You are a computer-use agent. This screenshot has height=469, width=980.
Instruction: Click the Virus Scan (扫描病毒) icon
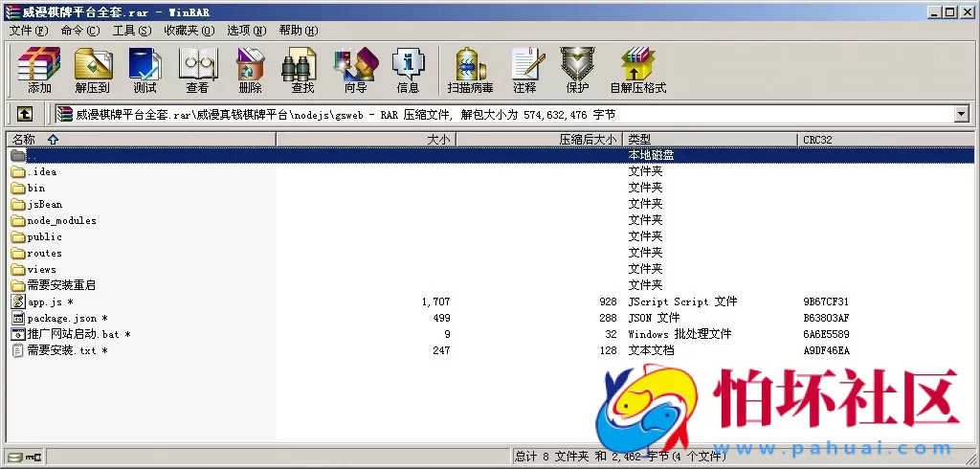(x=471, y=70)
